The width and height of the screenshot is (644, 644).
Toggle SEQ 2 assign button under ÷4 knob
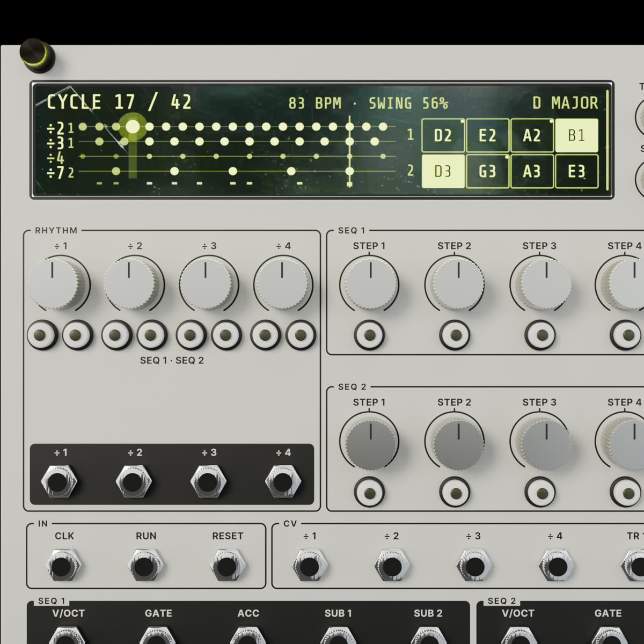click(301, 335)
